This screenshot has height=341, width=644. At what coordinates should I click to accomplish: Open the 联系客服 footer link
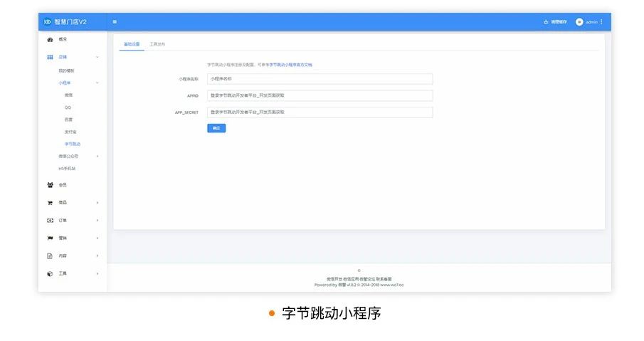384,279
